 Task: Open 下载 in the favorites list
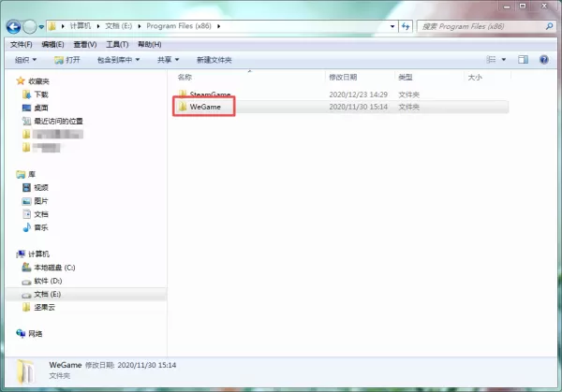pos(41,94)
